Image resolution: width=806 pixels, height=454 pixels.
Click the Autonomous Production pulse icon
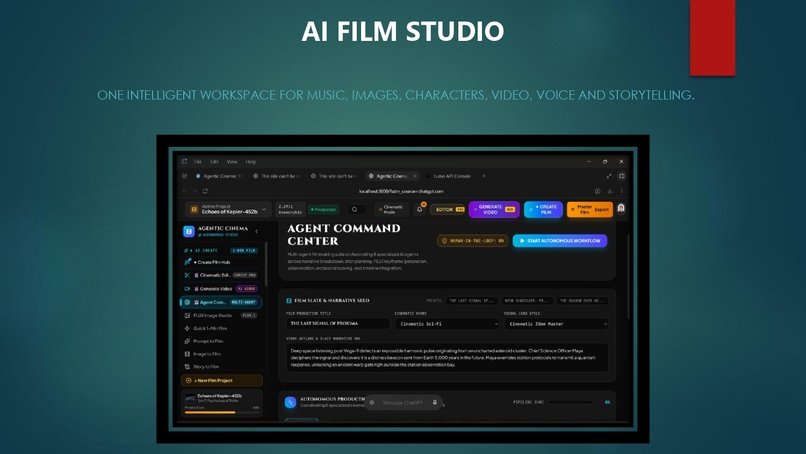click(x=290, y=402)
